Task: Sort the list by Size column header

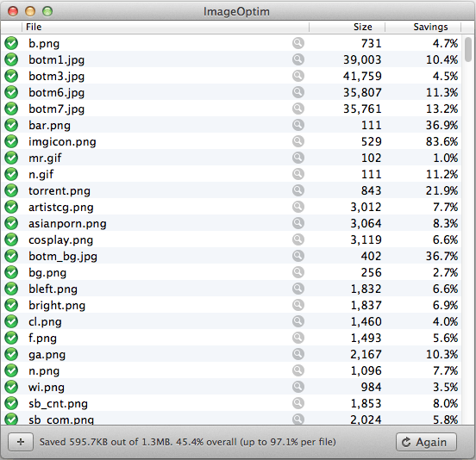Action: [347, 27]
